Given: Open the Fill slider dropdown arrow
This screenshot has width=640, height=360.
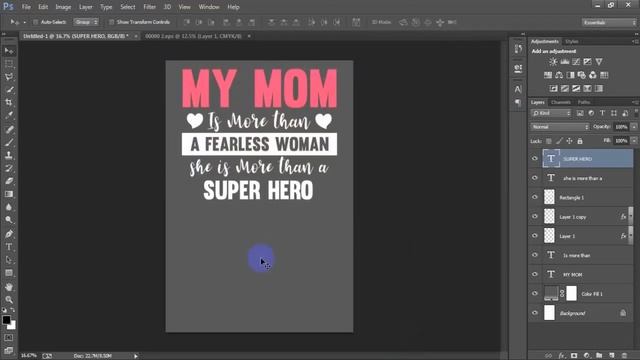Looking at the screenshot, I should (634, 141).
